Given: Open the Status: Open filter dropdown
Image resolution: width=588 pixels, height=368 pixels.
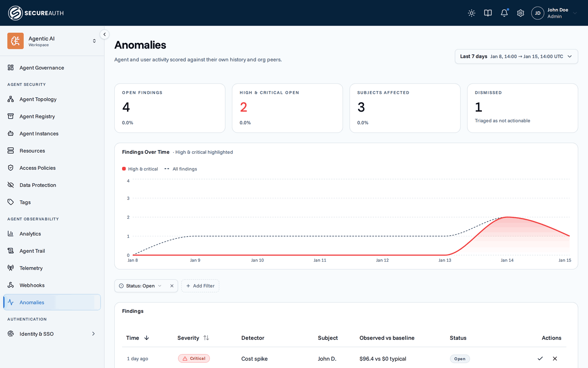Looking at the screenshot, I should pyautogui.click(x=140, y=286).
